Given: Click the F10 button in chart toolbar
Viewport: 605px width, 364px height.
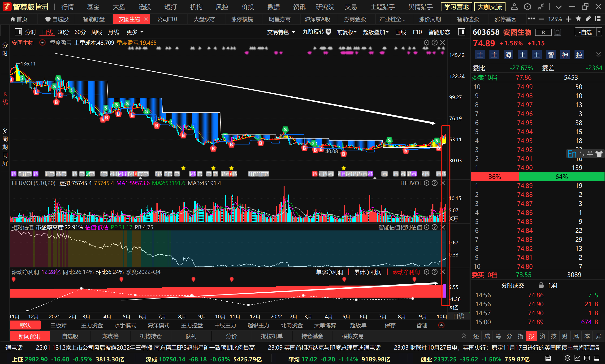Looking at the screenshot, I should click(417, 32).
